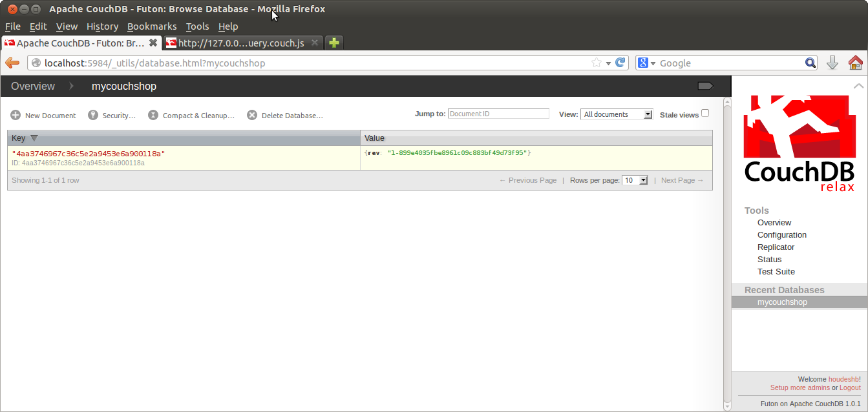Open Configuration in the Tools sidebar

782,235
